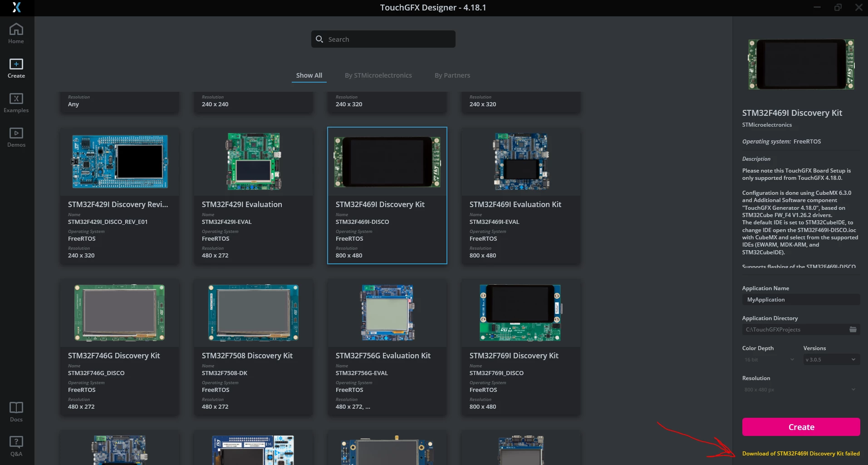
Task: Restore down the TouchGFX Designer window
Action: tap(838, 7)
